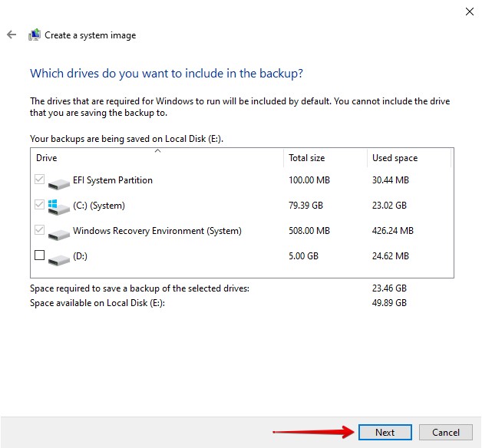Click the 426.24 MB used space value
Image resolution: width=482 pixels, height=448 pixels.
point(393,230)
